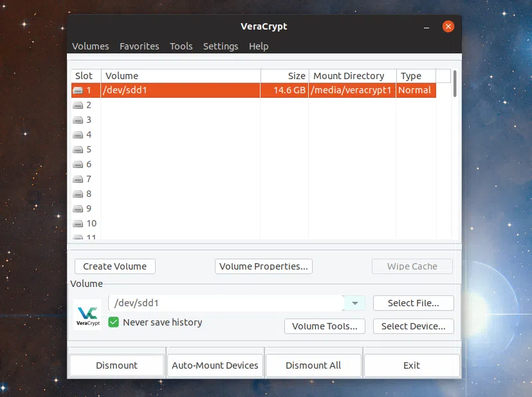Select the drive icon for slot 1
This screenshot has width=532, height=397.
click(78, 90)
